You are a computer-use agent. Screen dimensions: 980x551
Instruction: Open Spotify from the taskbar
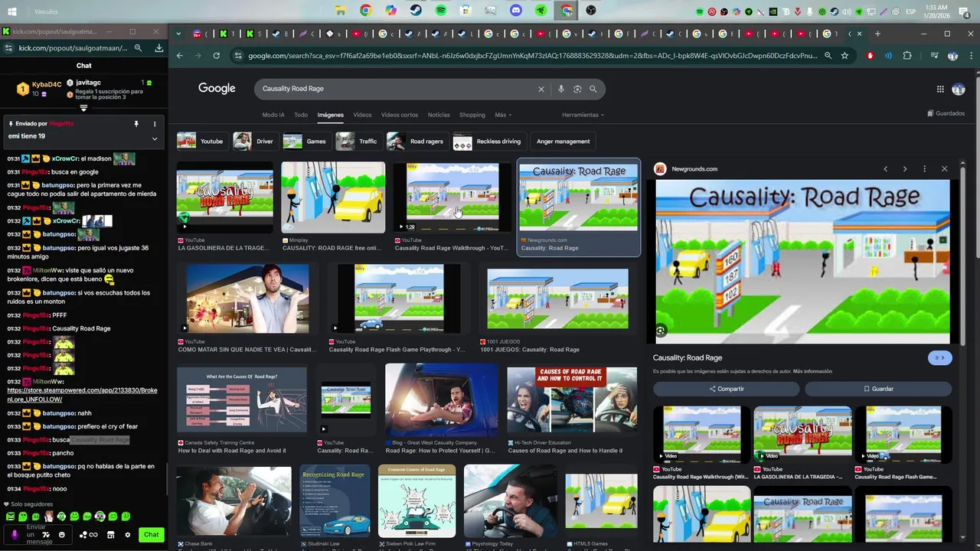(441, 11)
